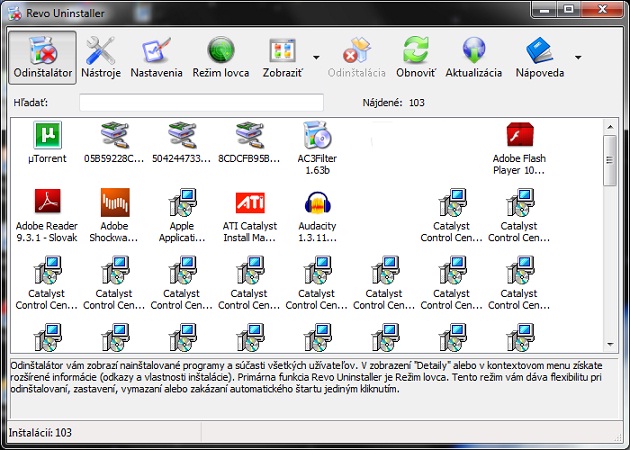The height and width of the screenshot is (450, 630).
Task: Select Catalyst Control Center entry below Adobe Shockwave
Action: pyautogui.click(x=115, y=283)
